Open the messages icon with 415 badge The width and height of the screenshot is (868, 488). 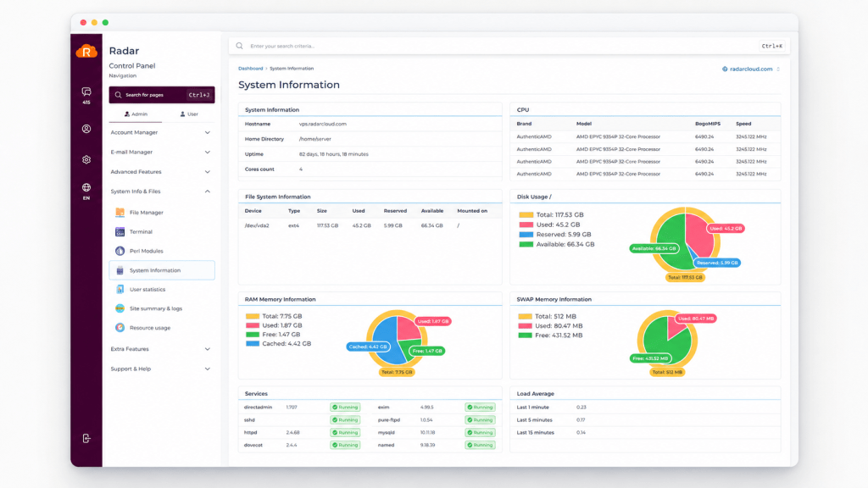point(86,95)
